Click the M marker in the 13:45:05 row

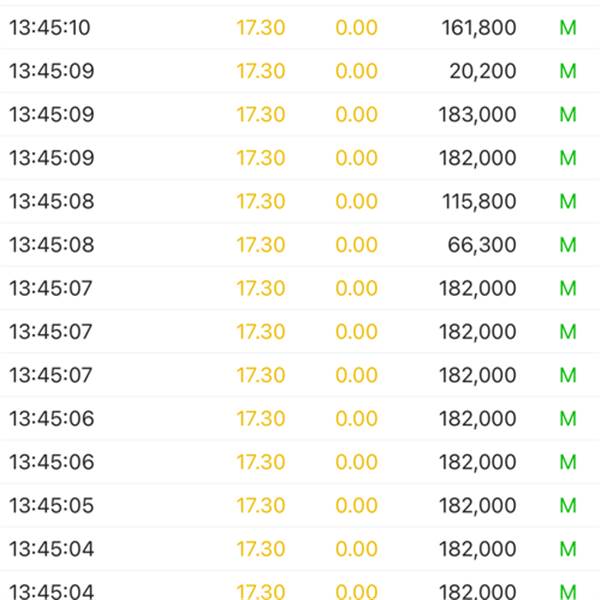click(568, 505)
